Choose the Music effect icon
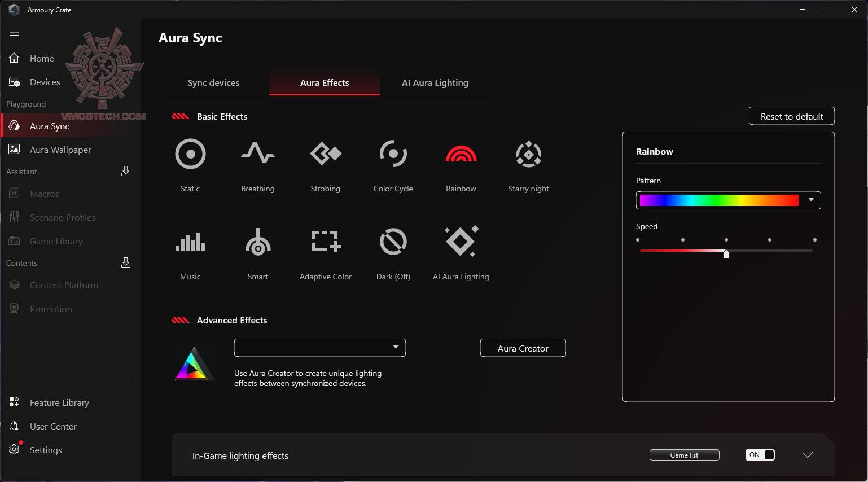The image size is (868, 482). click(190, 242)
